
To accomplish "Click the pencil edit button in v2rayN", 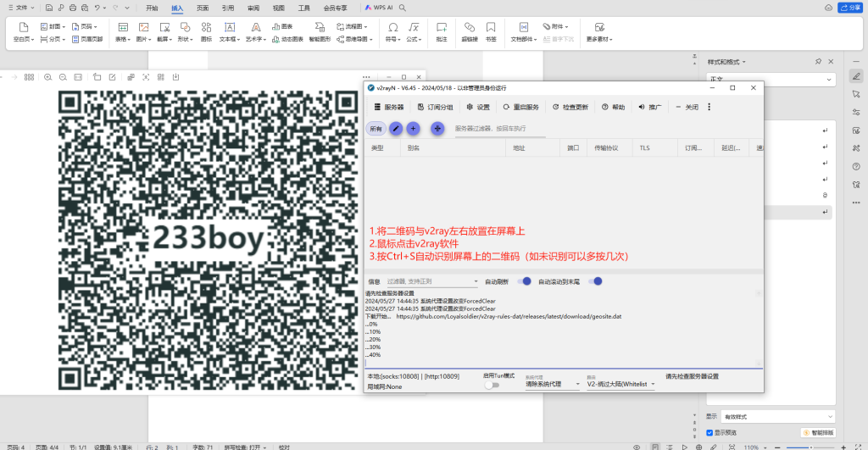I will 395,129.
